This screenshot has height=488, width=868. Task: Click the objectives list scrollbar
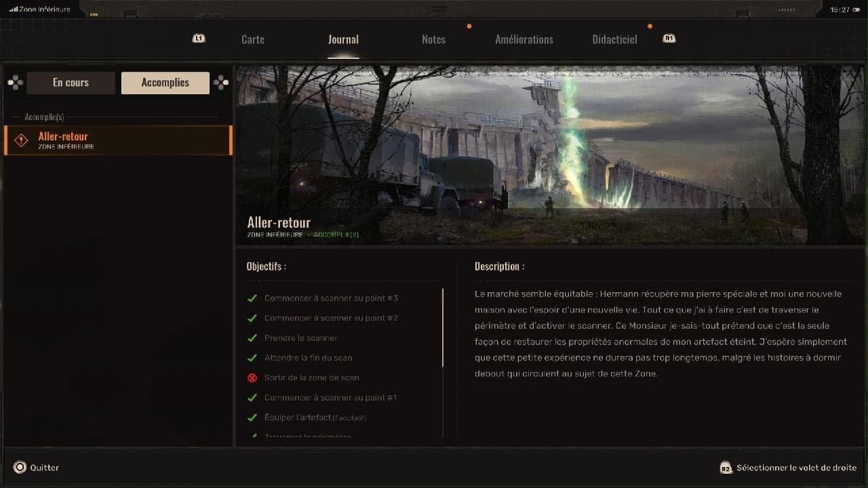[443, 328]
